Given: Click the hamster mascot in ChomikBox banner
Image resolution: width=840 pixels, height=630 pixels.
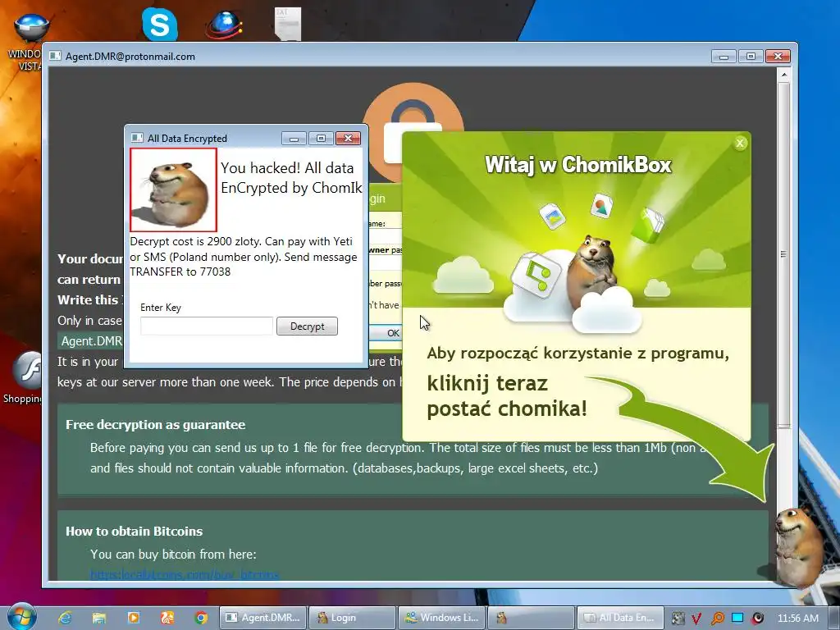Looking at the screenshot, I should pyautogui.click(x=591, y=270).
